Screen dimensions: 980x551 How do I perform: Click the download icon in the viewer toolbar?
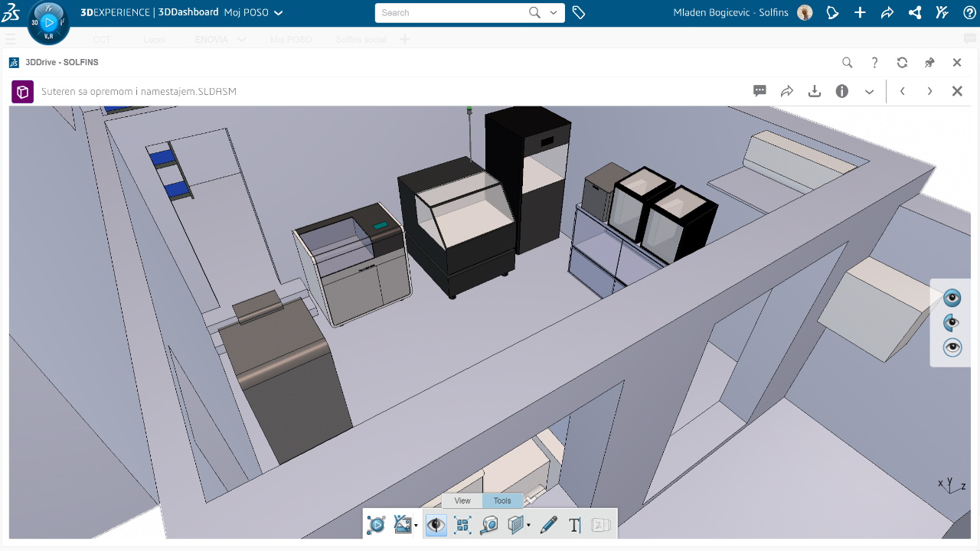pos(815,91)
